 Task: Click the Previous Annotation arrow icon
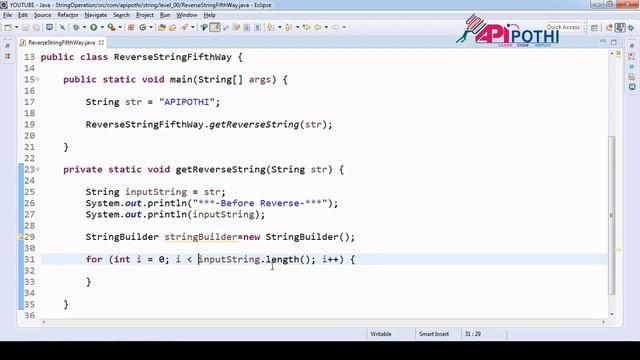288,27
